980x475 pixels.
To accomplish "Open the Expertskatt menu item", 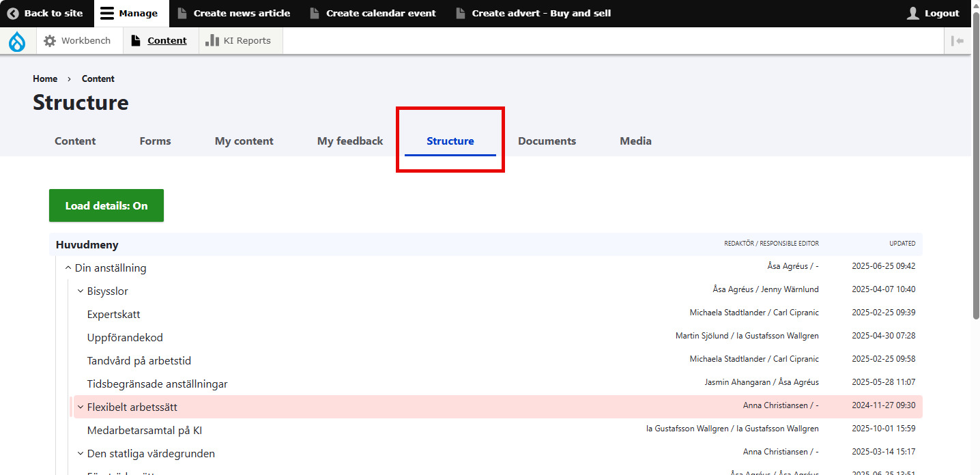I will (114, 315).
